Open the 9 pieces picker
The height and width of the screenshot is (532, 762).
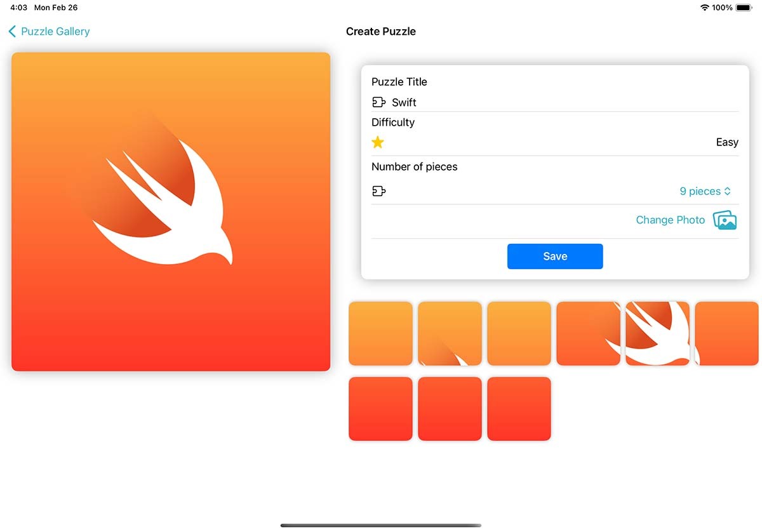(705, 191)
